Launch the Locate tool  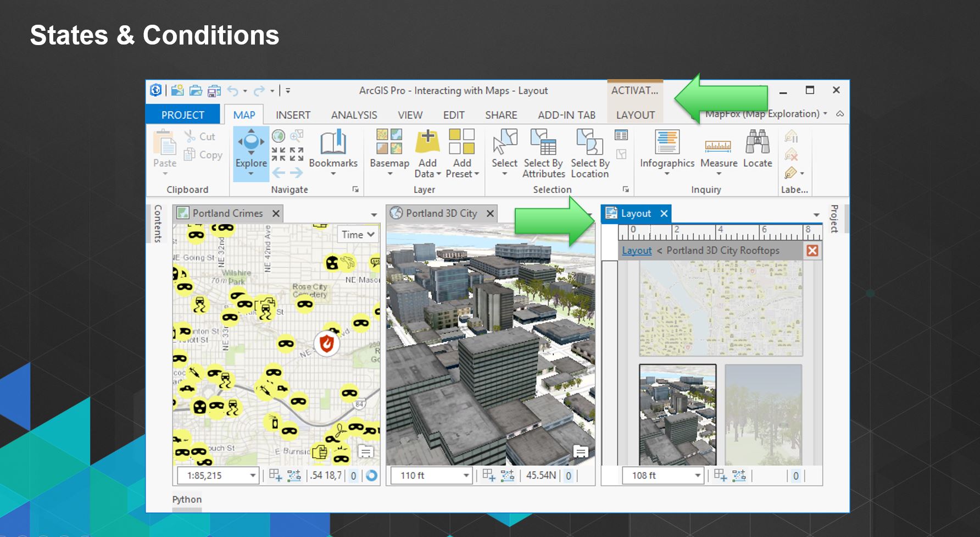758,148
